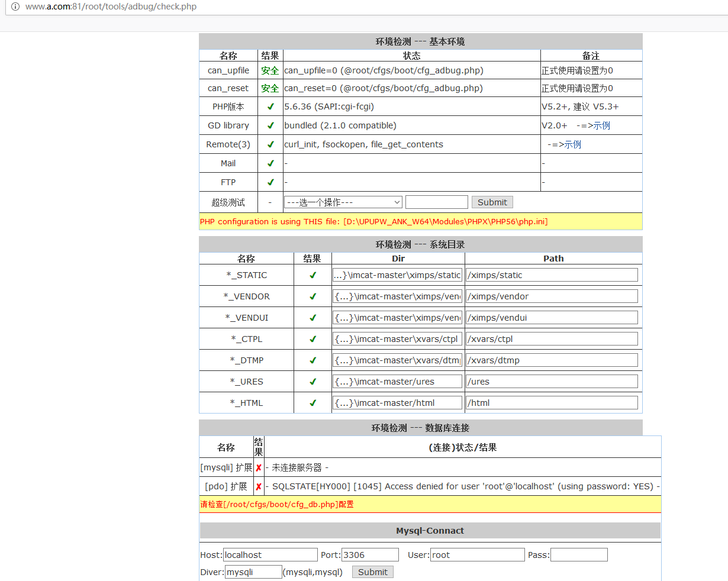Click the green checkmark in GD library row
The width and height of the screenshot is (728, 581).
coord(270,125)
